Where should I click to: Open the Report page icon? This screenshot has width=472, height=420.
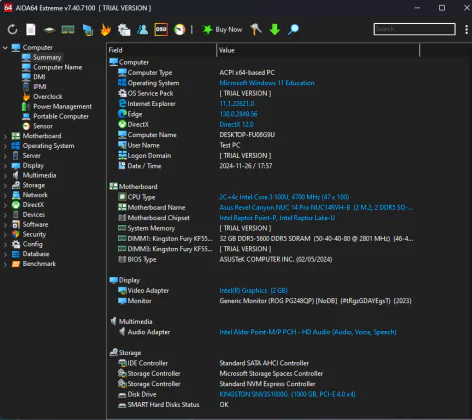pos(31,30)
